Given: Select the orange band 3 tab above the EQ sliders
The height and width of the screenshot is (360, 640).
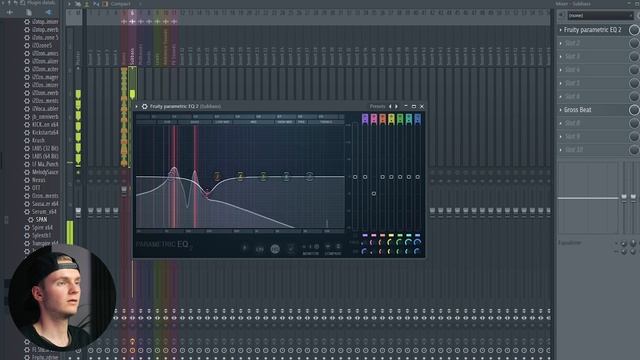Looking at the screenshot, I should coord(382,119).
